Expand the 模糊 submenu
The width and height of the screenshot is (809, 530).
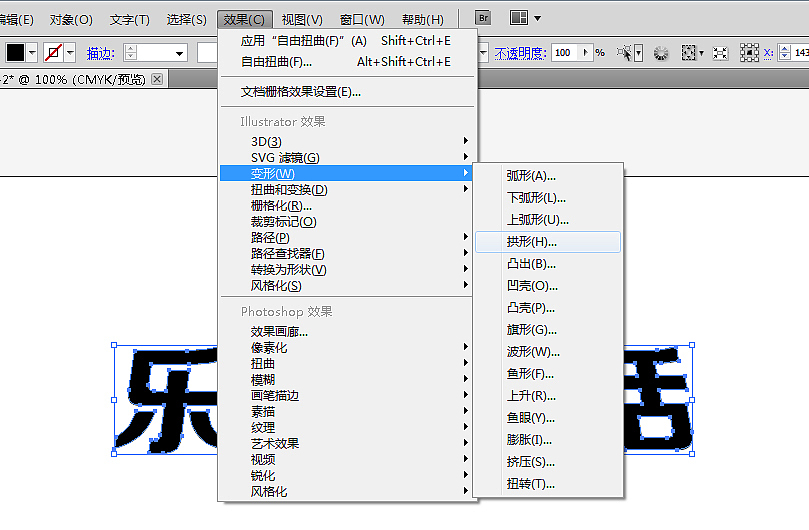click(346, 379)
